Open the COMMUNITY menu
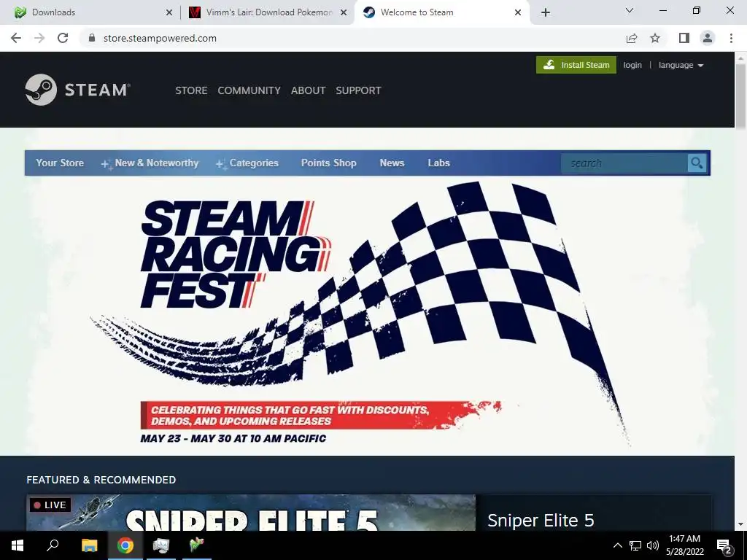Viewport: 747px width, 560px height. tap(249, 90)
